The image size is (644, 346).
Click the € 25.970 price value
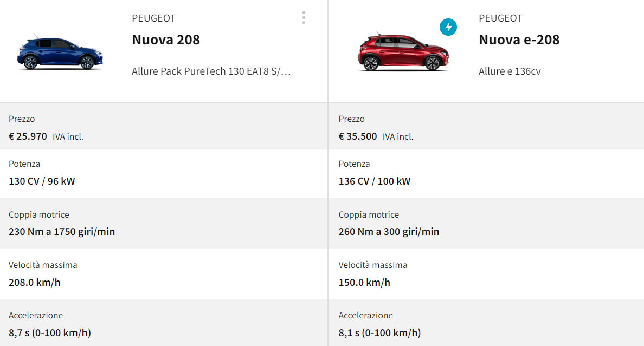click(x=28, y=136)
